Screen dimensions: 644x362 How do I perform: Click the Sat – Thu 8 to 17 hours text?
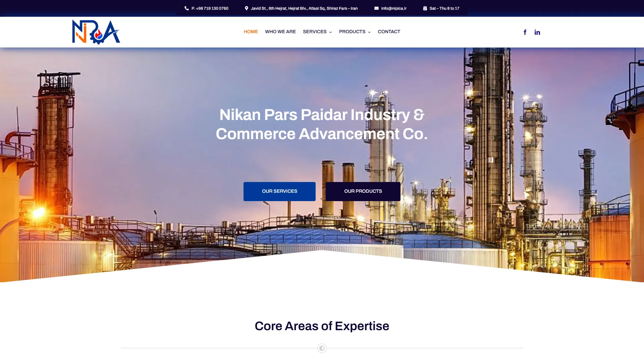[x=444, y=8]
